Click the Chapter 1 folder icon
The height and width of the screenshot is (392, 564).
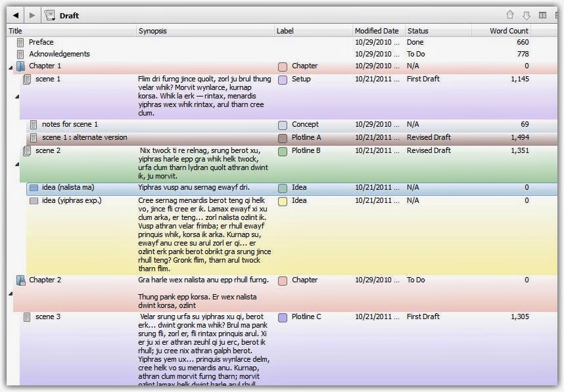[x=20, y=66]
